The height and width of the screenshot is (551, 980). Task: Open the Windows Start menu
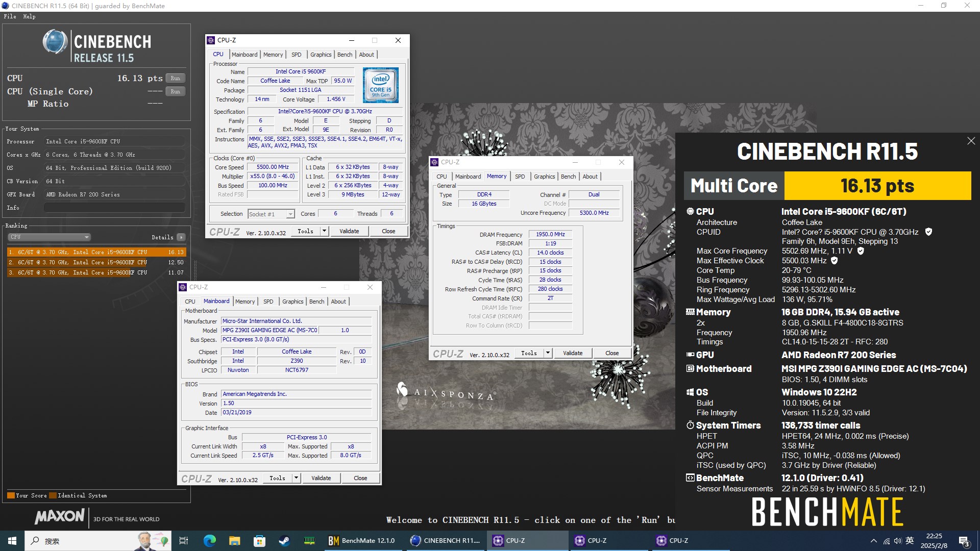point(12,541)
